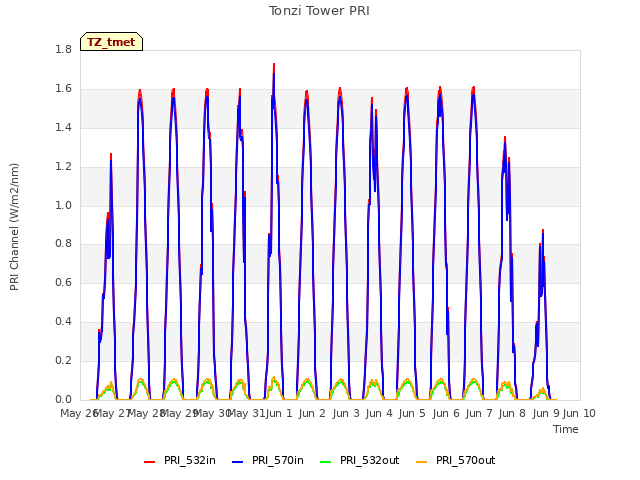Click the Jun 4 x-axis tick label

pos(379,413)
